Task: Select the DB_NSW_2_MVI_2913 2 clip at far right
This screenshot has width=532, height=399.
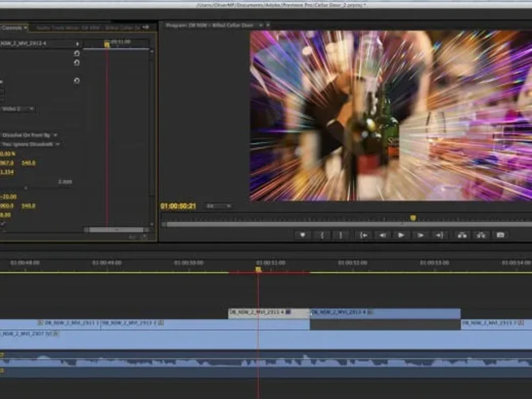Action: coord(496,323)
